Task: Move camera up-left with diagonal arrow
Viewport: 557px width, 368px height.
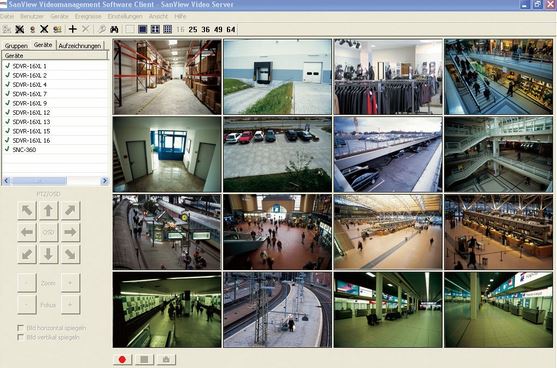Action: [27, 210]
